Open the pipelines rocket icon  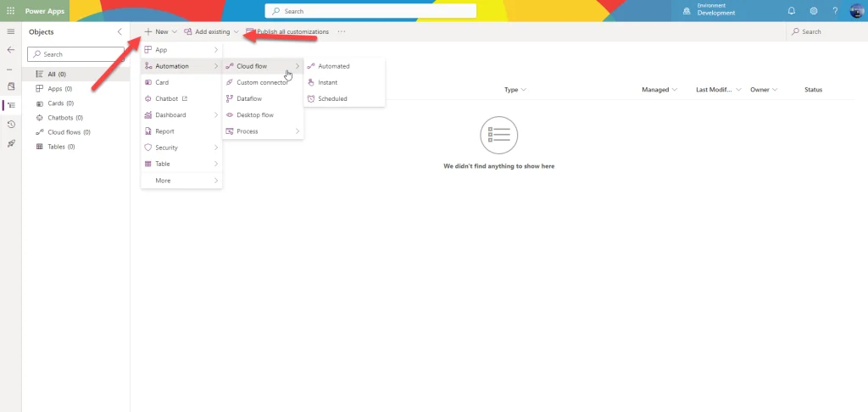11,143
